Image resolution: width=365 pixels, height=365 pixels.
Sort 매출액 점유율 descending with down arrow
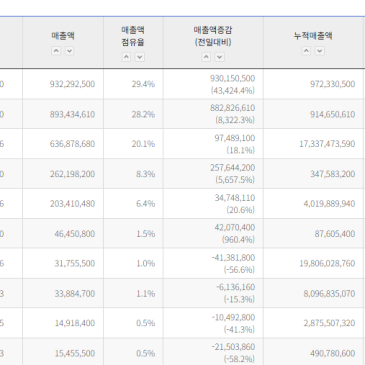tap(140, 57)
